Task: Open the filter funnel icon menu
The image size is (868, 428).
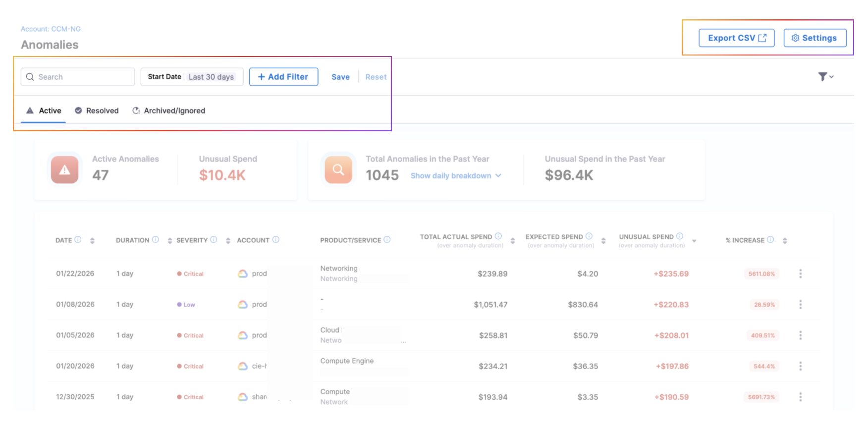Action: 825,77
